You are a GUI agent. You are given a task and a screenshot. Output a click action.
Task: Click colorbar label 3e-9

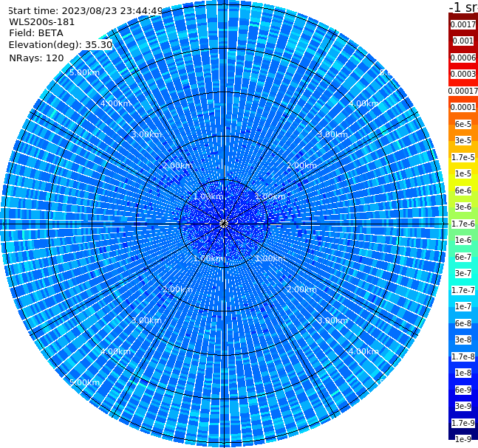(463, 406)
